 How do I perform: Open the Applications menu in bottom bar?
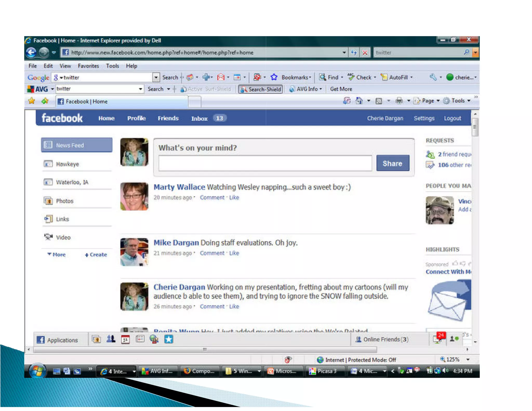[x=57, y=340]
